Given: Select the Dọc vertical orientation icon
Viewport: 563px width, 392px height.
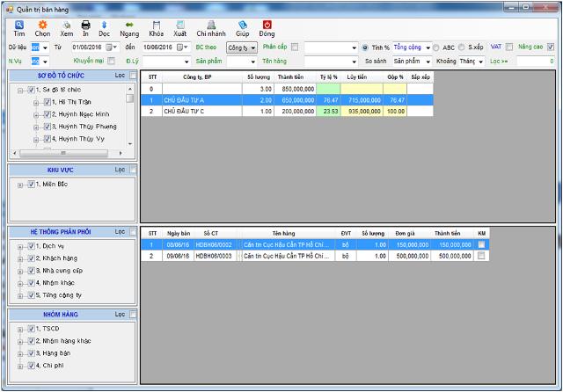Looking at the screenshot, I should click(104, 25).
